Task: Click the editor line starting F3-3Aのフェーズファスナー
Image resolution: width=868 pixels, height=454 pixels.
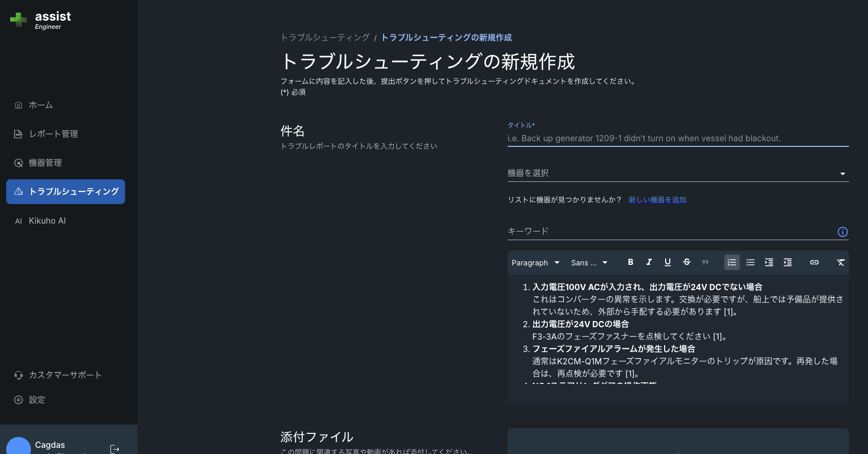Action: click(630, 337)
